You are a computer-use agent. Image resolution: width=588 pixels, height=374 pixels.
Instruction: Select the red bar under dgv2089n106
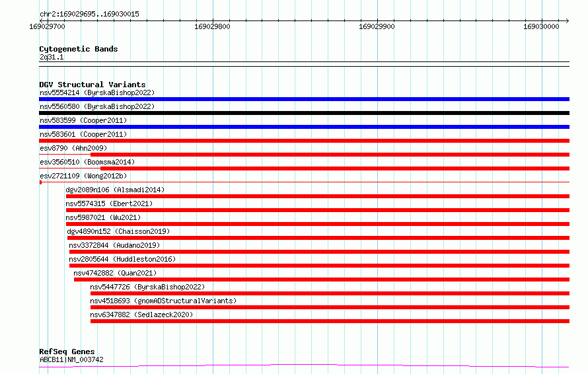point(318,196)
